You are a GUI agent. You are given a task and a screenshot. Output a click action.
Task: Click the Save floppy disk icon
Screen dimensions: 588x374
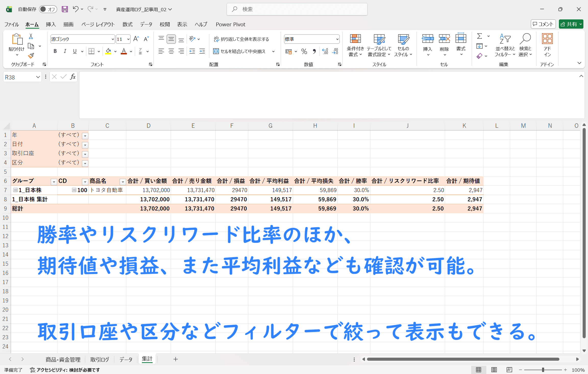click(x=65, y=9)
